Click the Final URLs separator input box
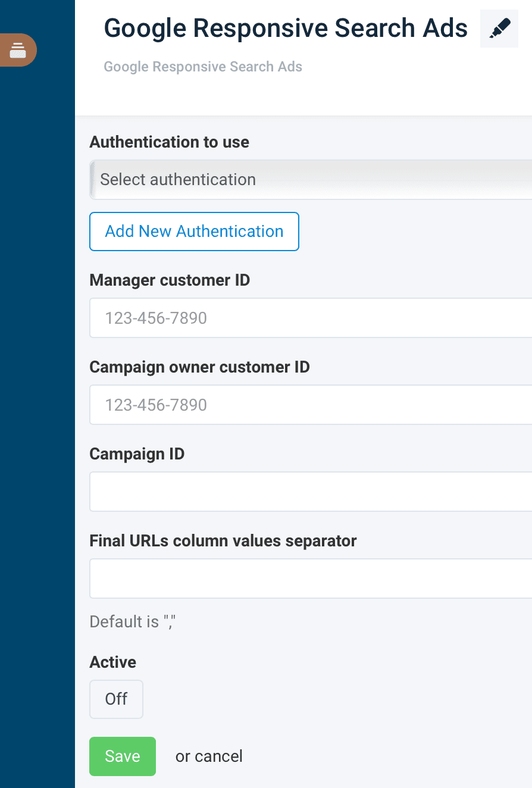This screenshot has height=788, width=532. (309, 579)
